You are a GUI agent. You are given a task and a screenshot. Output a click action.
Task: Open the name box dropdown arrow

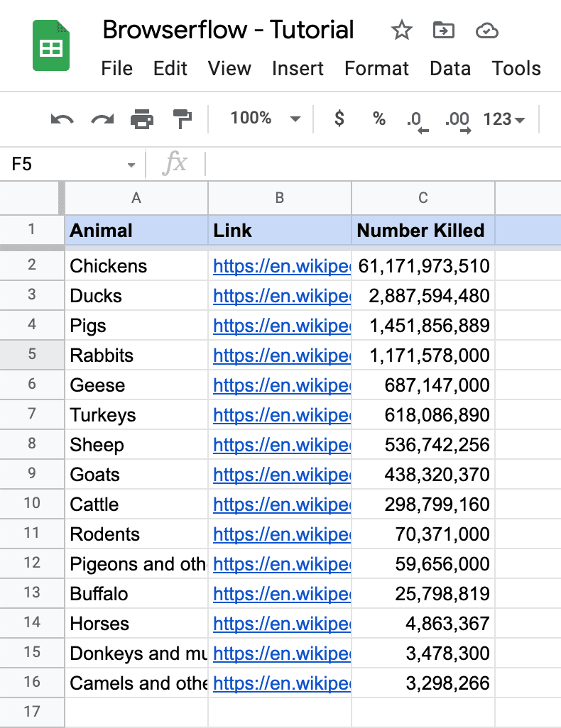click(x=131, y=165)
